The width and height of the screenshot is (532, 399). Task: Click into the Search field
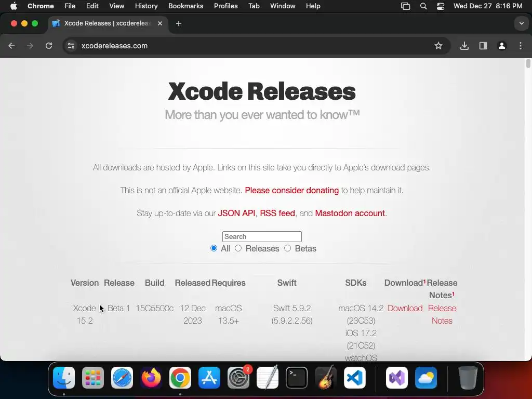coord(262,236)
